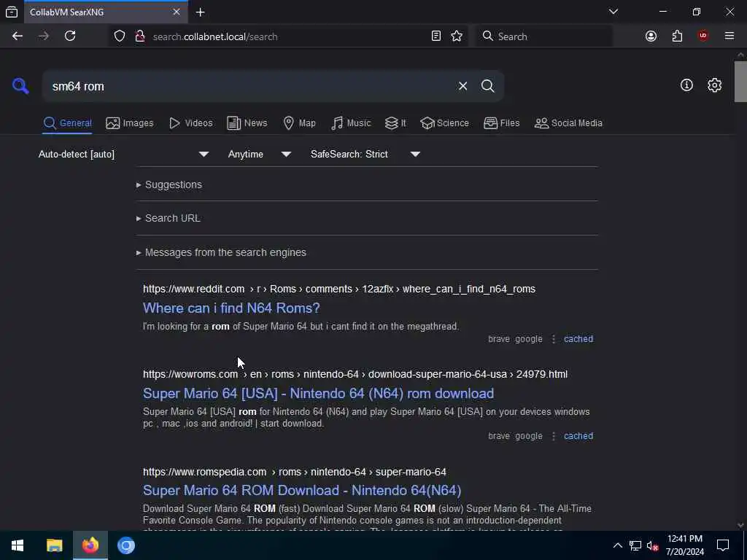The width and height of the screenshot is (747, 560).
Task: Clear the search query with X icon
Action: pos(462,86)
